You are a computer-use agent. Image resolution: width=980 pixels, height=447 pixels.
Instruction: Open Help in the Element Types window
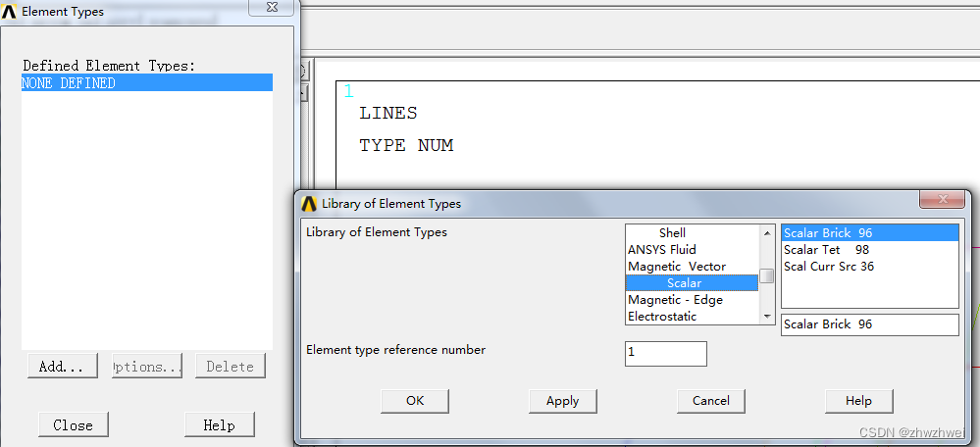tap(219, 425)
